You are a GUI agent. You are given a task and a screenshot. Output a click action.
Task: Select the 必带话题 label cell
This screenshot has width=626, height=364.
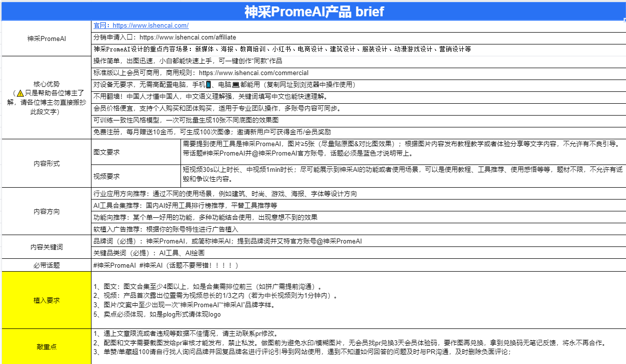[46, 265]
